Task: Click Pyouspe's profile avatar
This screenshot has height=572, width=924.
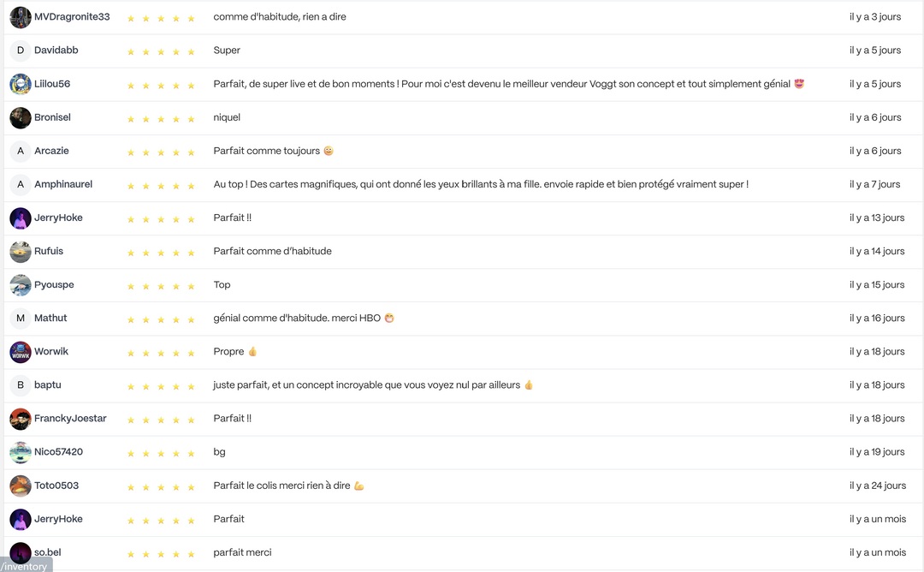Action: (x=21, y=285)
